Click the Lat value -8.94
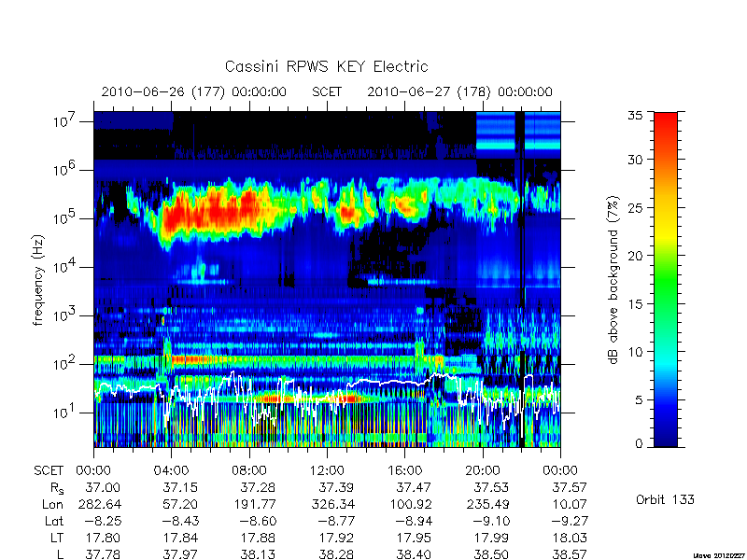Image resolution: width=747 pixels, height=560 pixels. click(414, 521)
